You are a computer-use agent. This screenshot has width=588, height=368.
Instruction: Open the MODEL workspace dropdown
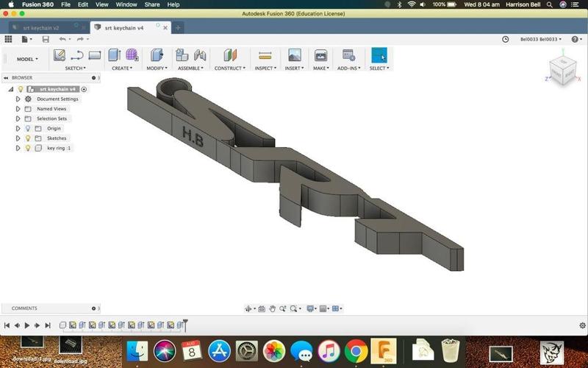pyautogui.click(x=27, y=59)
